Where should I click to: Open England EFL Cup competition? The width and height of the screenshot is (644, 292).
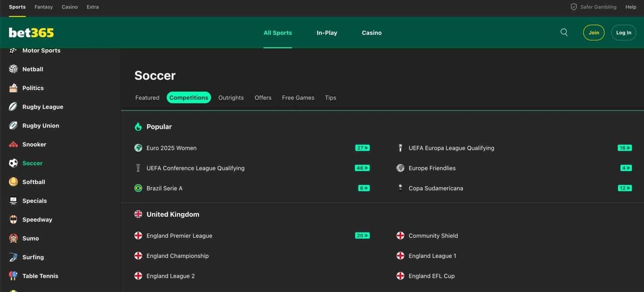[x=431, y=276]
